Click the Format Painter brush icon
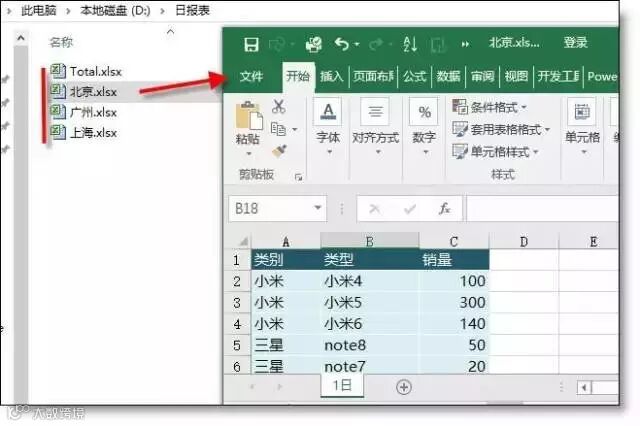The width and height of the screenshot is (640, 426). [280, 151]
